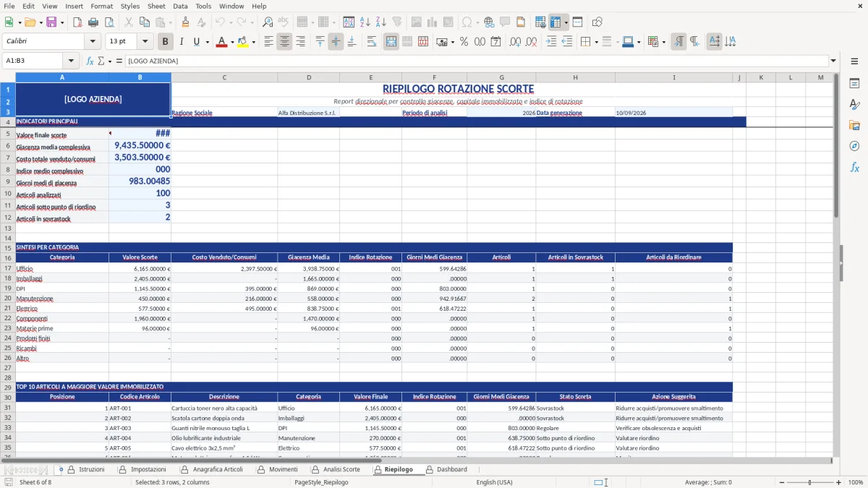Screen dimensions: 868x488
Task: Open the Sheet menu
Action: point(156,6)
